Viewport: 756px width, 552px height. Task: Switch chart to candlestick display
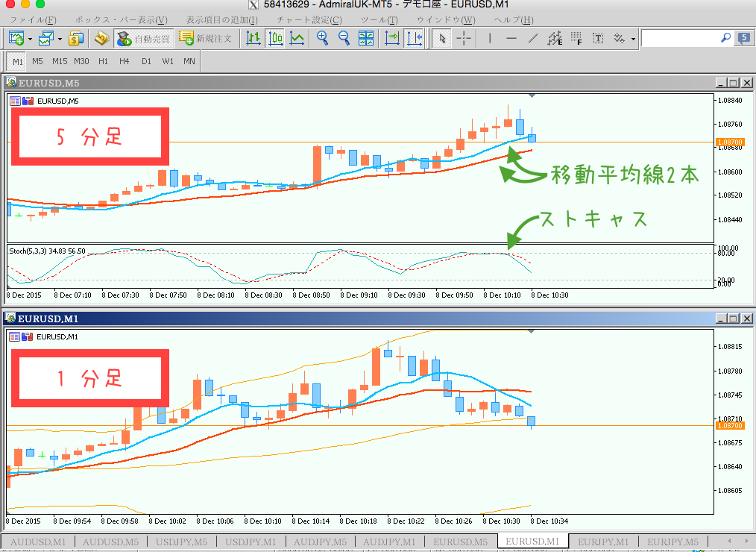[x=275, y=38]
